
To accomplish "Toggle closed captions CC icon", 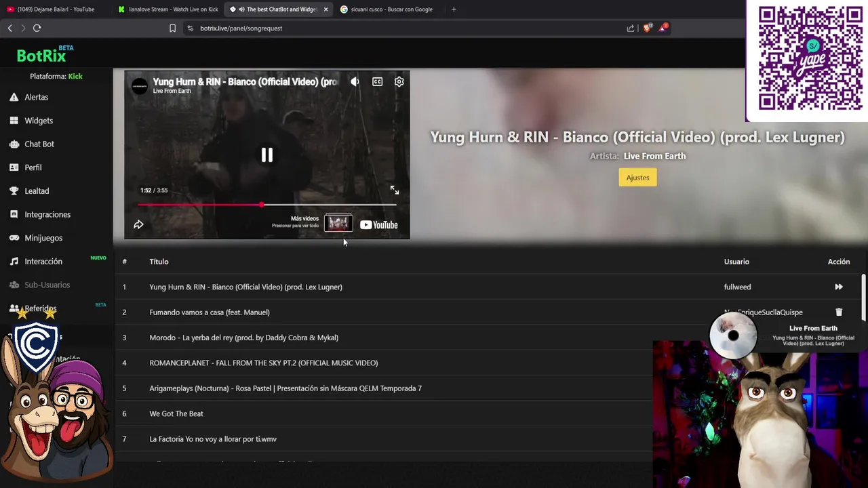I will tap(377, 81).
